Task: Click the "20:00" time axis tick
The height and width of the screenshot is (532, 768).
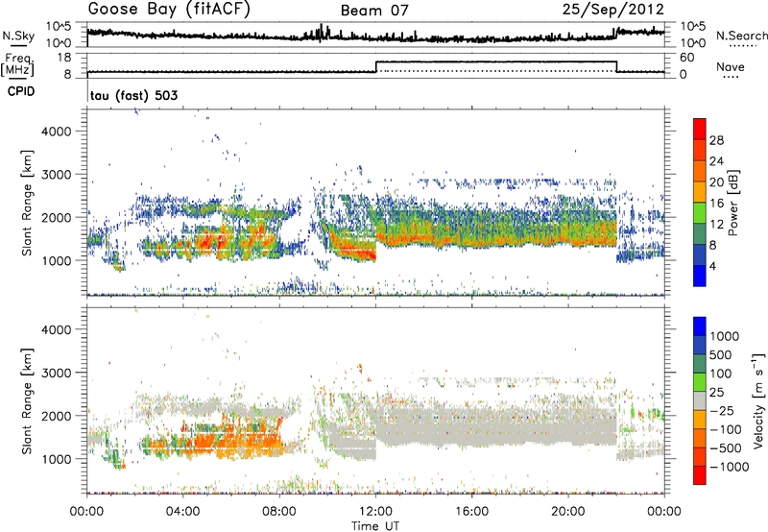Action: point(568,512)
